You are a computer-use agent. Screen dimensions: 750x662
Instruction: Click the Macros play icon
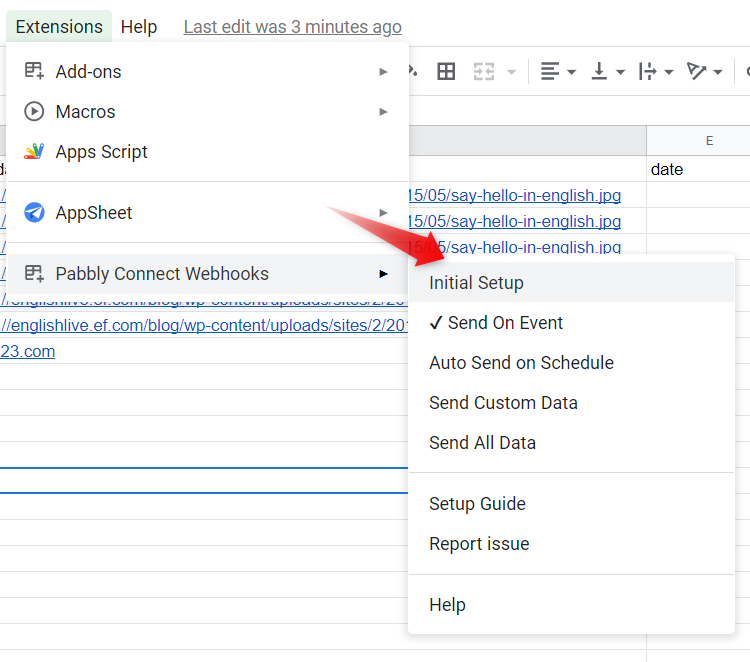(34, 111)
